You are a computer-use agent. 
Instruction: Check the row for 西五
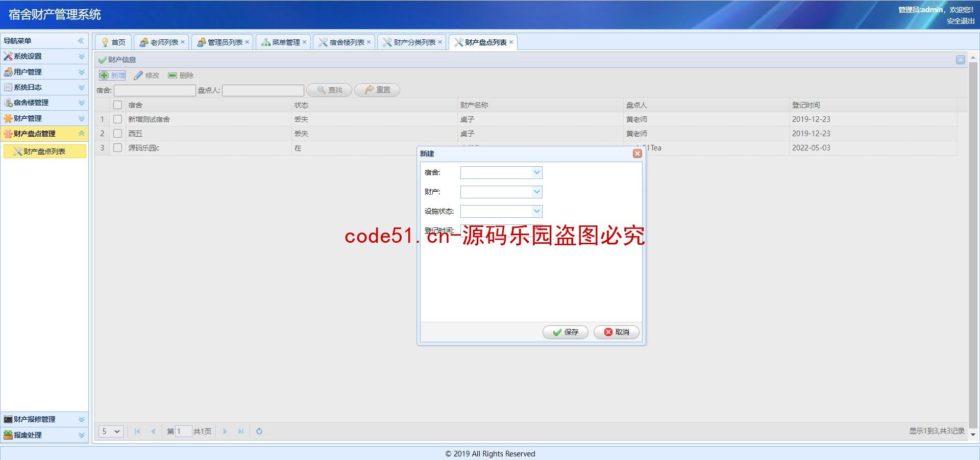click(x=117, y=134)
